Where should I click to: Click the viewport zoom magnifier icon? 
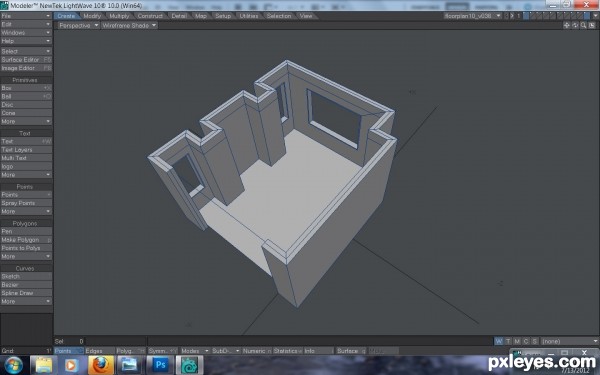pyautogui.click(x=584, y=25)
